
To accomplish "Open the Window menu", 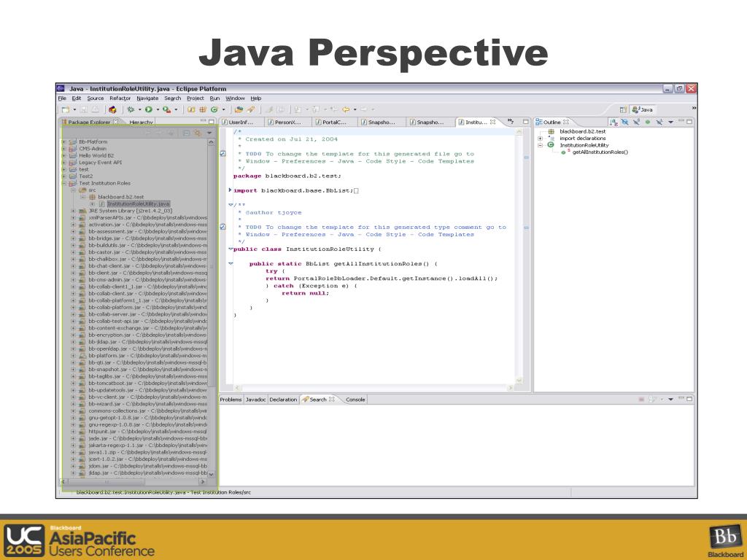I will pos(235,98).
